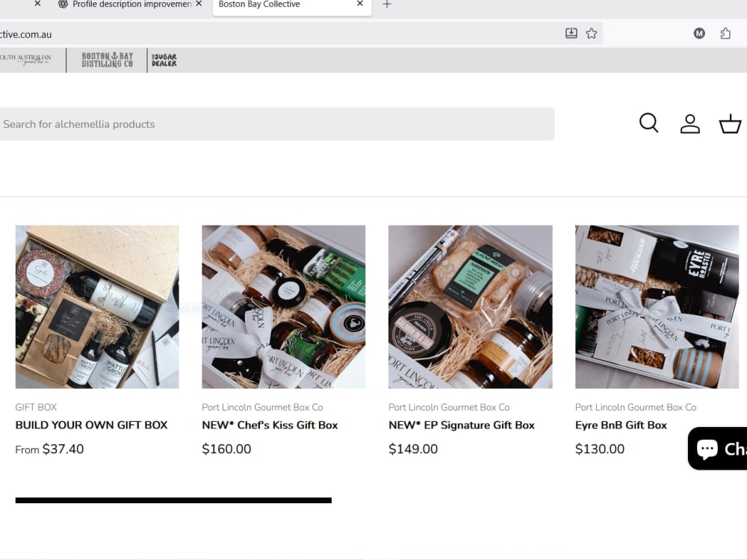The width and height of the screenshot is (747, 560).
Task: Open the account profile icon
Action: (x=689, y=123)
